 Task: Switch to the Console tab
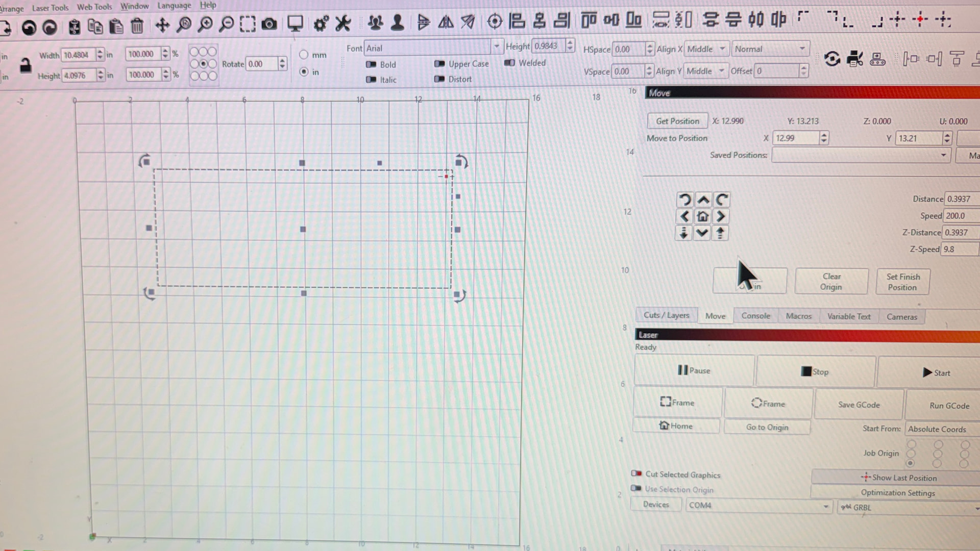point(755,316)
